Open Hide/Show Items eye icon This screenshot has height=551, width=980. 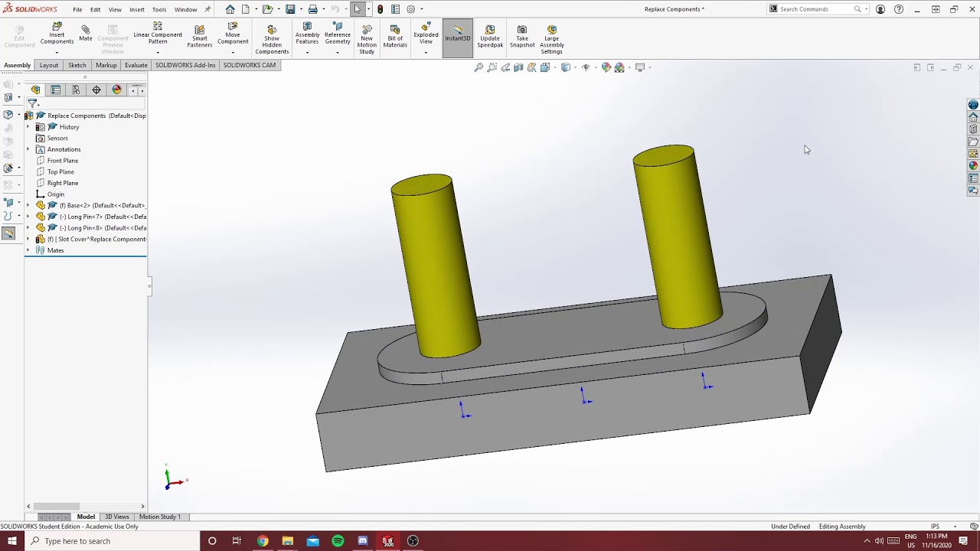point(586,67)
